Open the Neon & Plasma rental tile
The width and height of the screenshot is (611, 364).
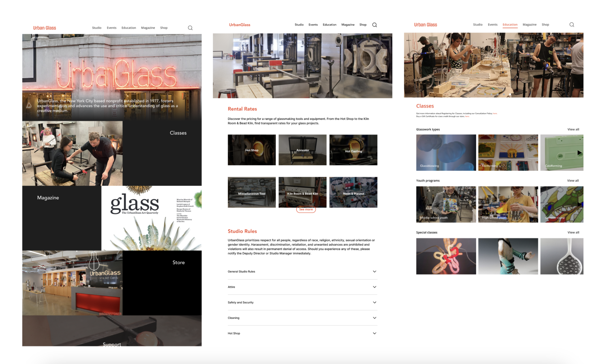pos(353,192)
